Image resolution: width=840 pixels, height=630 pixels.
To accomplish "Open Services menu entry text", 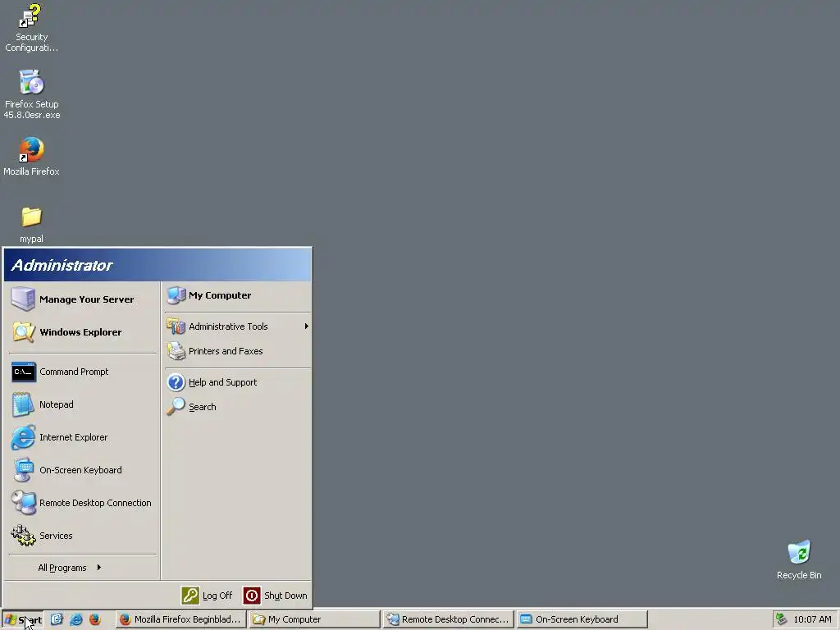I will tap(56, 535).
